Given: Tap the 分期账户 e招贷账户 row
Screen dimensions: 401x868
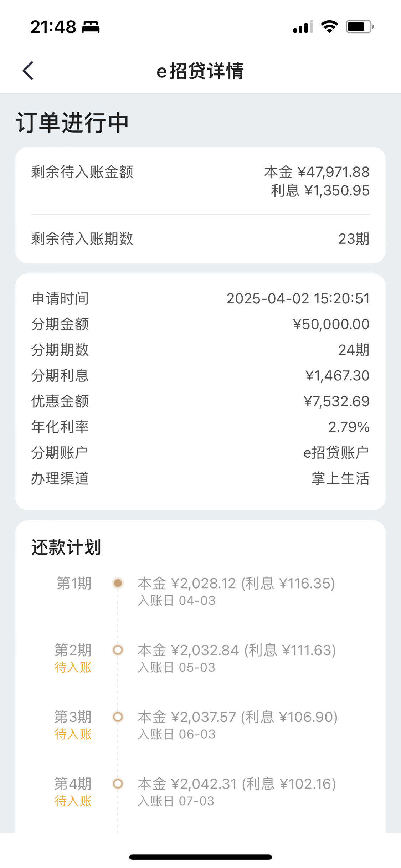Looking at the screenshot, I should (x=200, y=453).
